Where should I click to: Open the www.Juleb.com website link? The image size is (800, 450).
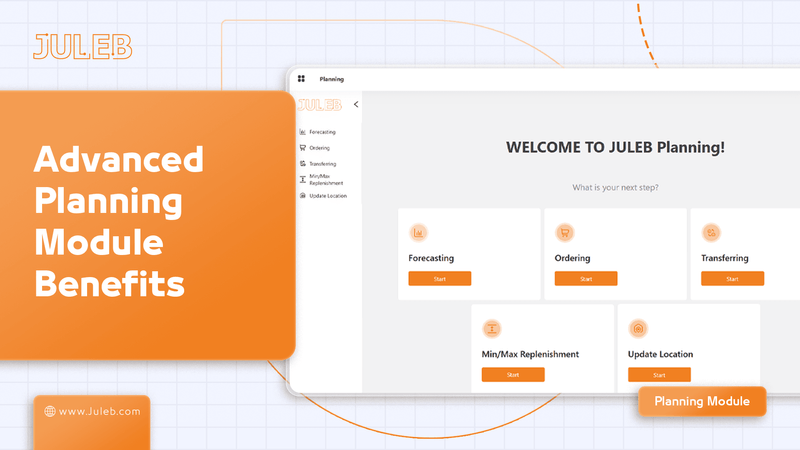(98, 411)
